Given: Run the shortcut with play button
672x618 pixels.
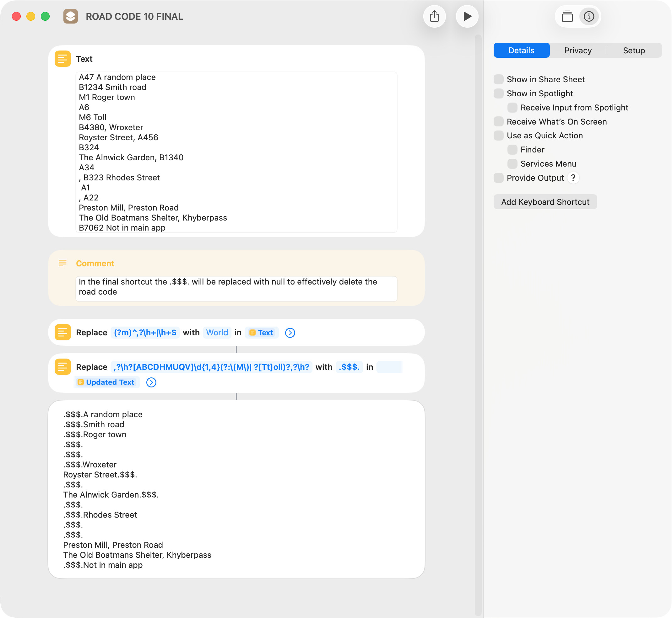Looking at the screenshot, I should [467, 16].
